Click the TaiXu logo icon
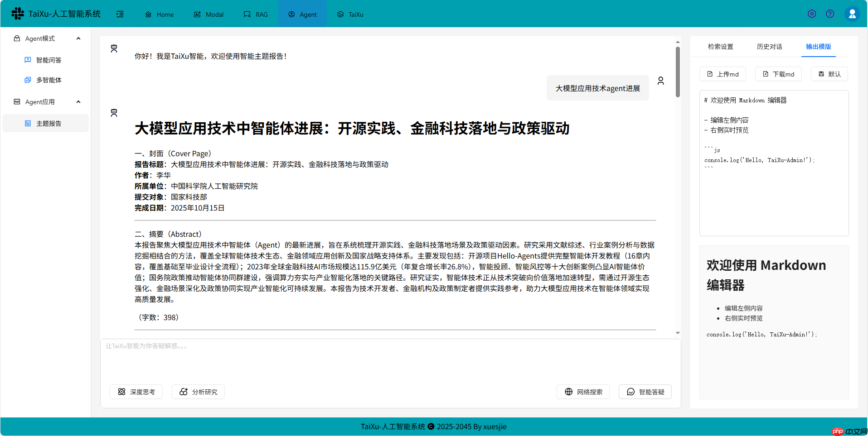 pos(18,13)
